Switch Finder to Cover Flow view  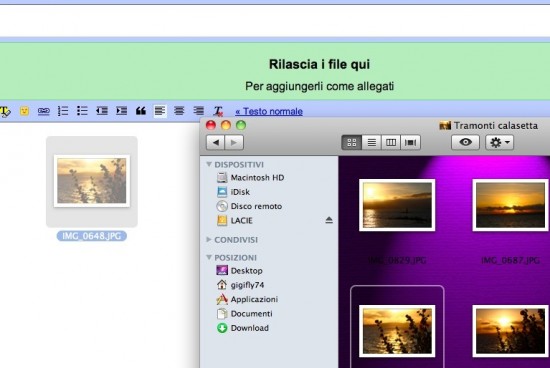coord(411,142)
